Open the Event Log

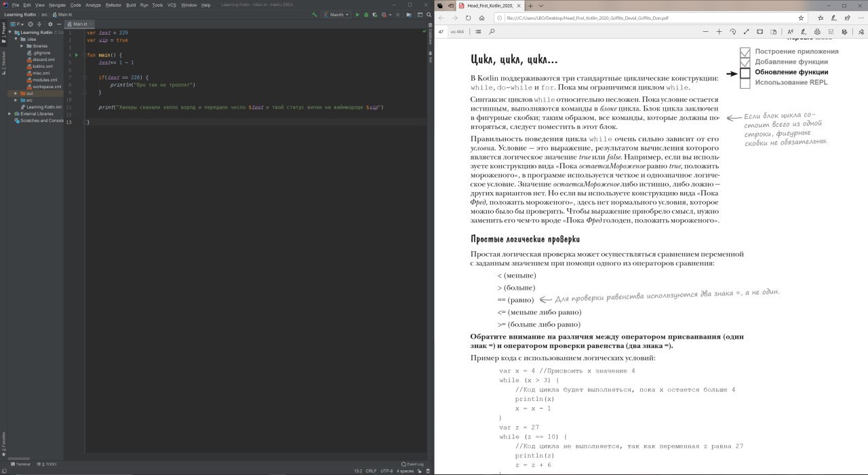pos(412,464)
